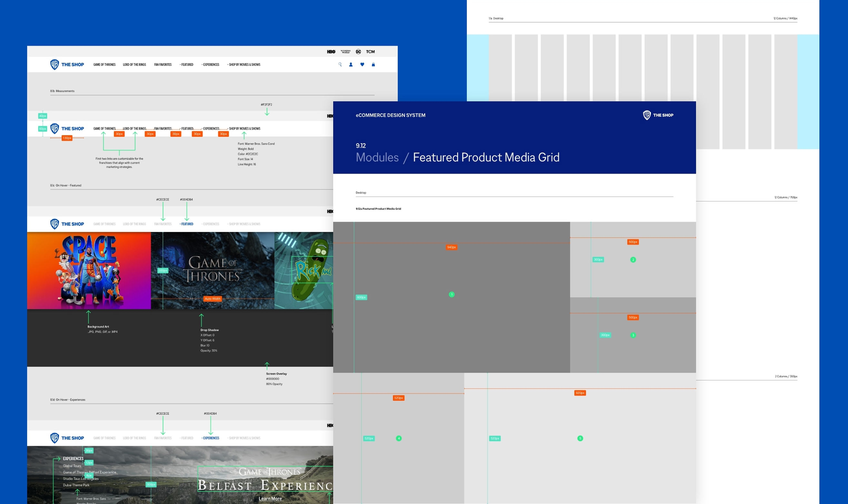
Task: Click WB The Shop logo in Hover Featured navigation
Action: 67,224
